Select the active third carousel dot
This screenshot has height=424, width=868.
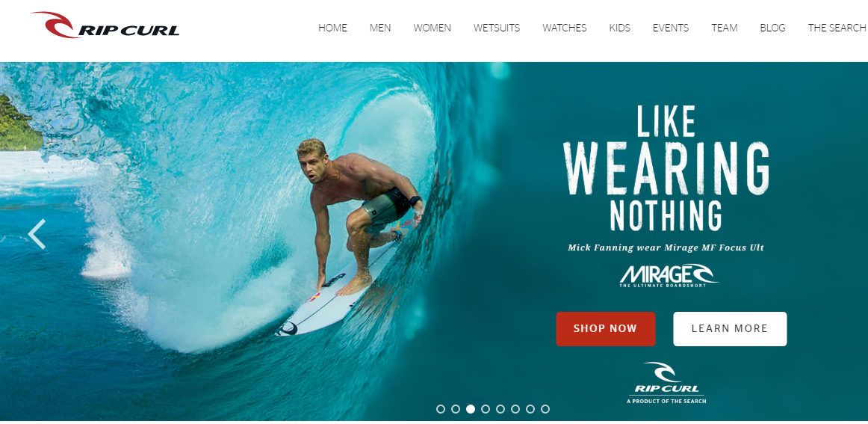[471, 409]
